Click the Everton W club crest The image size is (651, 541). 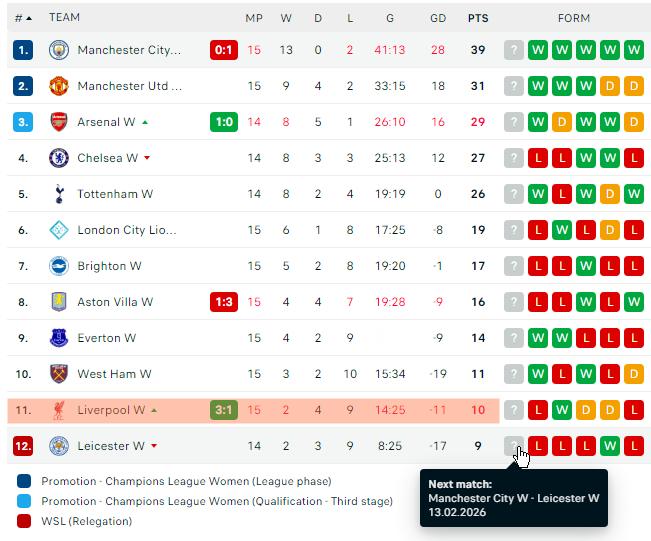(x=59, y=338)
